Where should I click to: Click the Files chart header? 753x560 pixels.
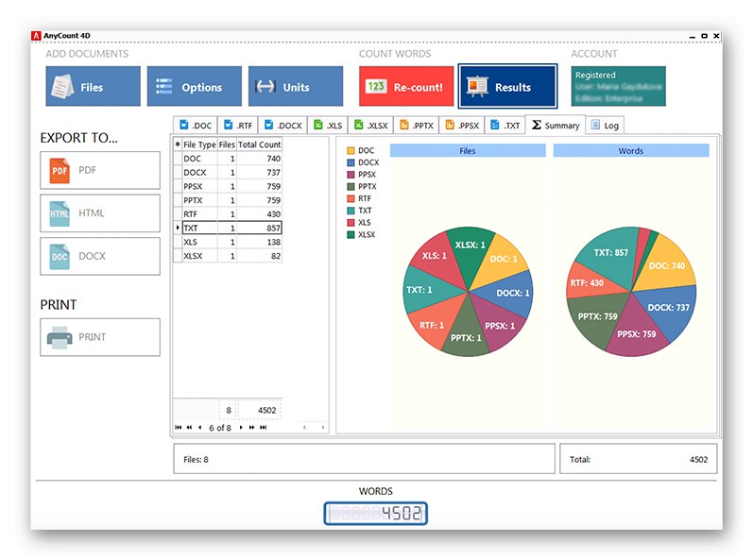[468, 151]
